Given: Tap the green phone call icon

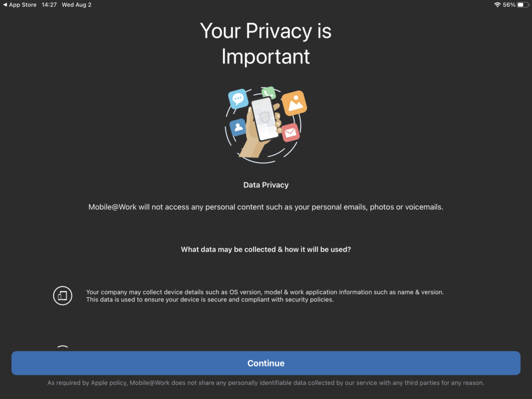Looking at the screenshot, I should click(x=268, y=94).
